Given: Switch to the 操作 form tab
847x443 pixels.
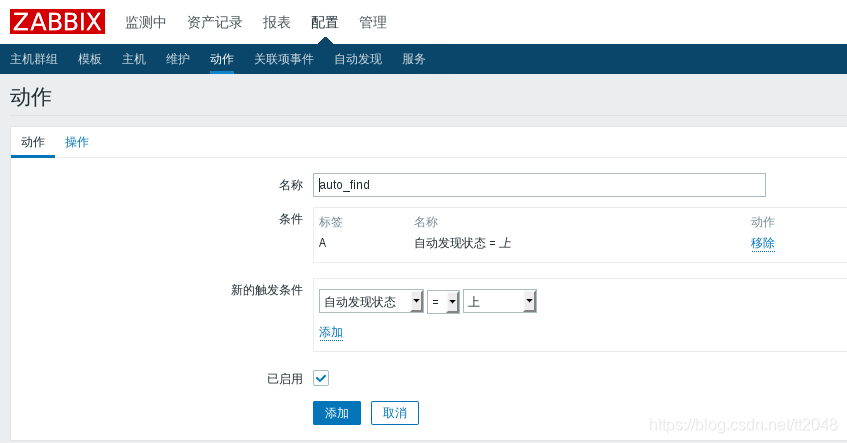Looking at the screenshot, I should [x=77, y=142].
